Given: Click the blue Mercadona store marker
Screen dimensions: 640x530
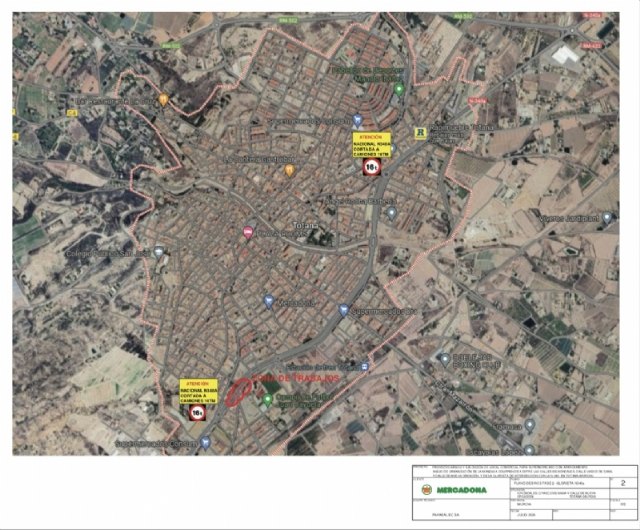Looking at the screenshot, I should pos(268,301).
